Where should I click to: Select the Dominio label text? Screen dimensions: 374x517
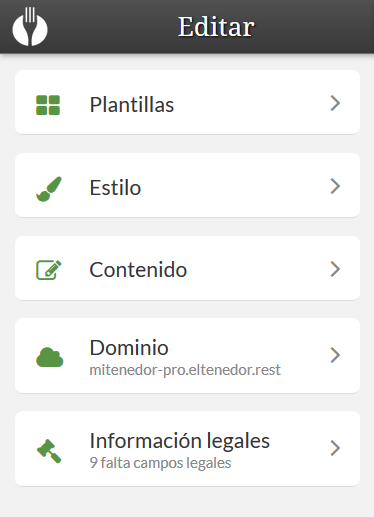129,348
